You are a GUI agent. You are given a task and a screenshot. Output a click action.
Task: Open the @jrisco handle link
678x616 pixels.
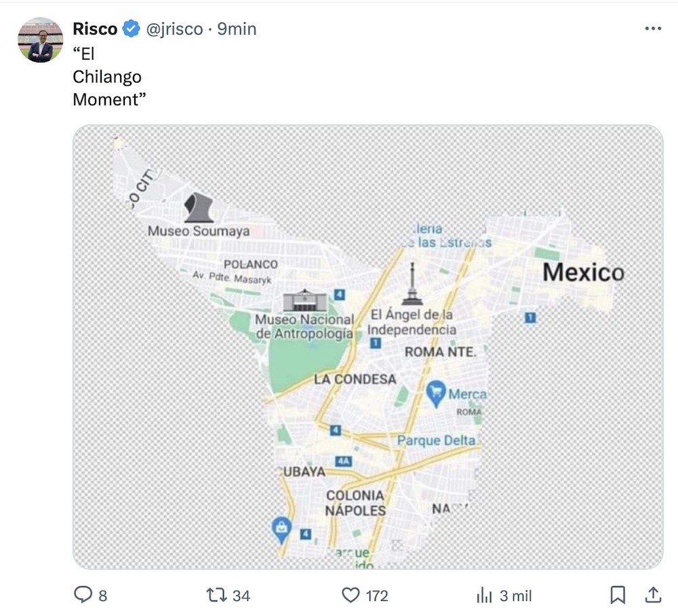coord(174,29)
